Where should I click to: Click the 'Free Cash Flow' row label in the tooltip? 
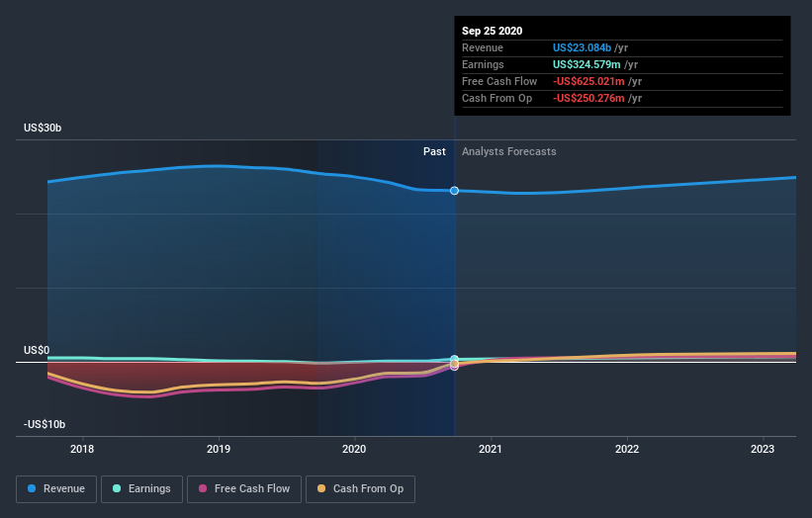click(x=499, y=81)
